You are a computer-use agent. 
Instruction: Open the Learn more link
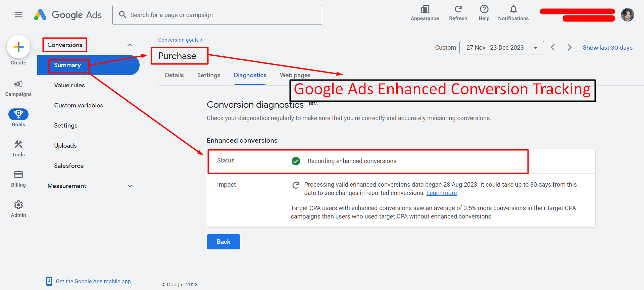coord(441,193)
